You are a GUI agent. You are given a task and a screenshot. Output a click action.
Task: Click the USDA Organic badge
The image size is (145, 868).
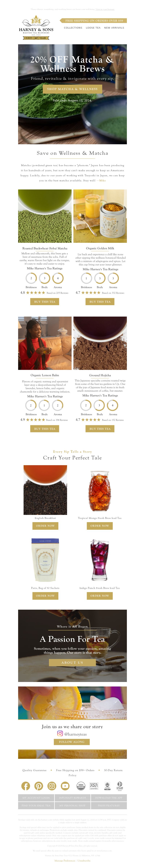point(81,786)
